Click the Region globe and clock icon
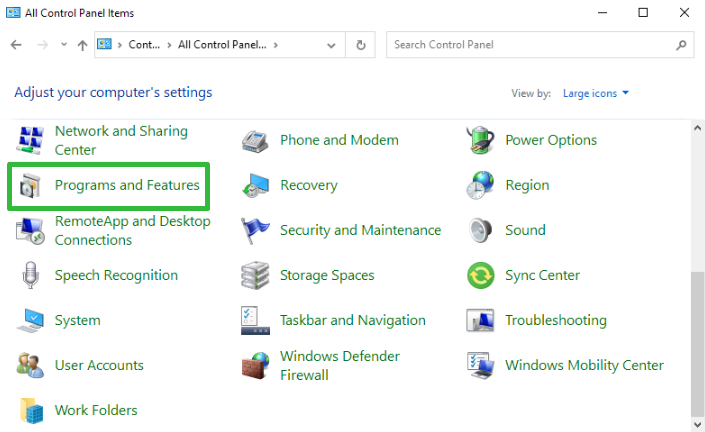The image size is (705, 432). (480, 185)
